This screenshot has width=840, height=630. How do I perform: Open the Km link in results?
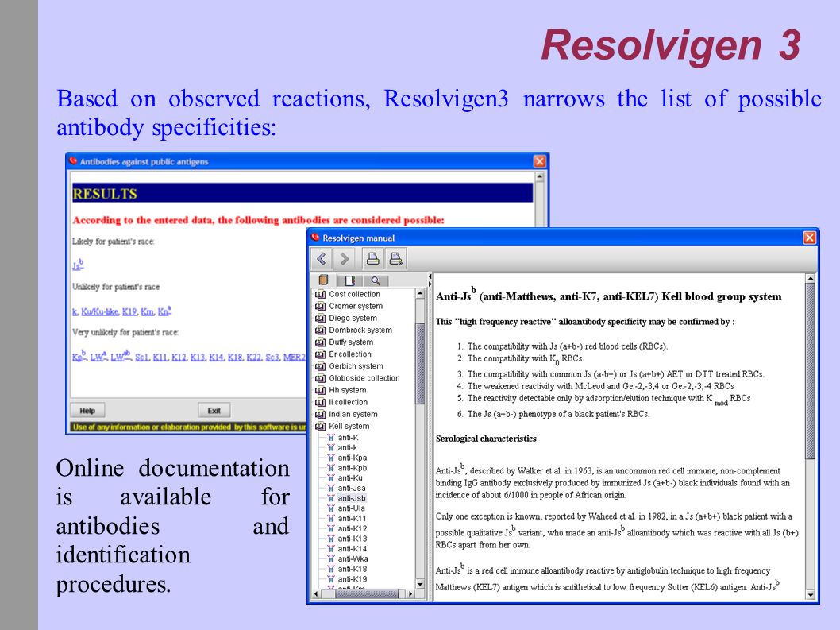(x=148, y=311)
